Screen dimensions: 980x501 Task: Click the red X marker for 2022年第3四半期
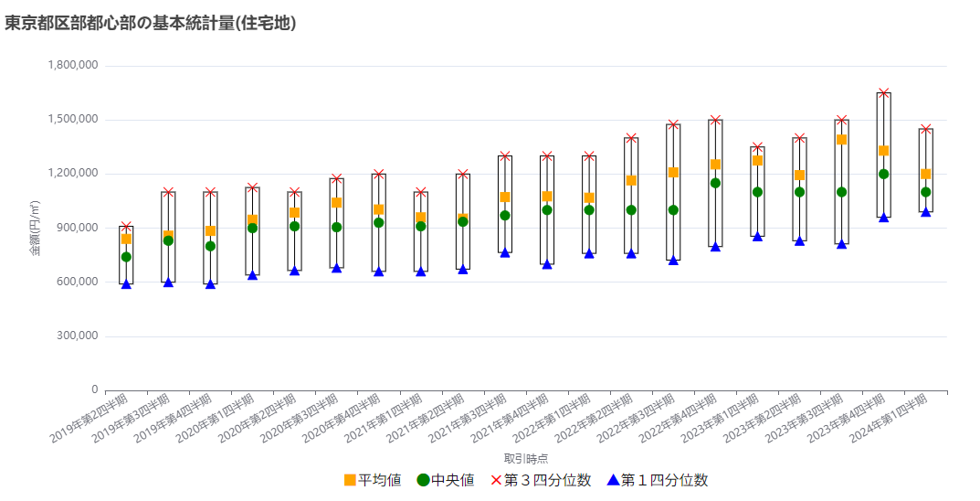click(673, 124)
